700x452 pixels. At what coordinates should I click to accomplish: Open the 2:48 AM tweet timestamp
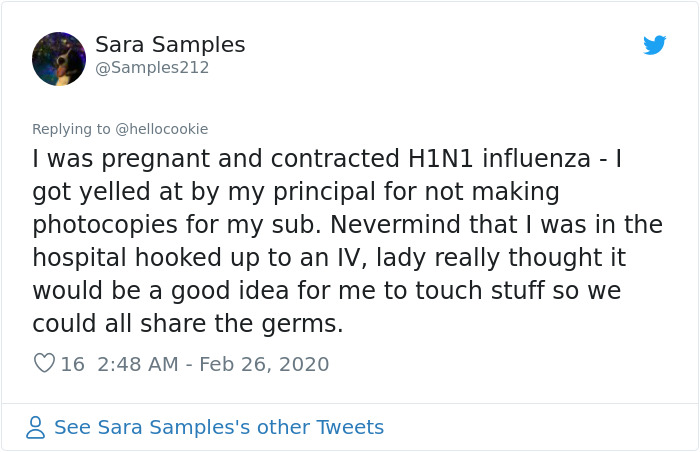(136, 364)
